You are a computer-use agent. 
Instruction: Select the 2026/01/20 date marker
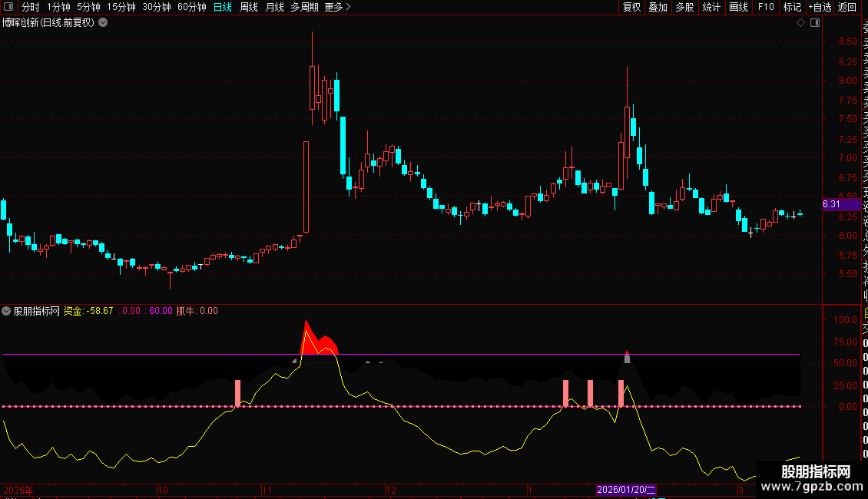click(626, 490)
